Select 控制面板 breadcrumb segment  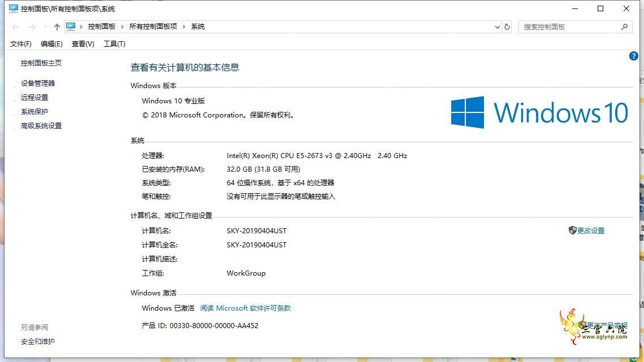(101, 27)
